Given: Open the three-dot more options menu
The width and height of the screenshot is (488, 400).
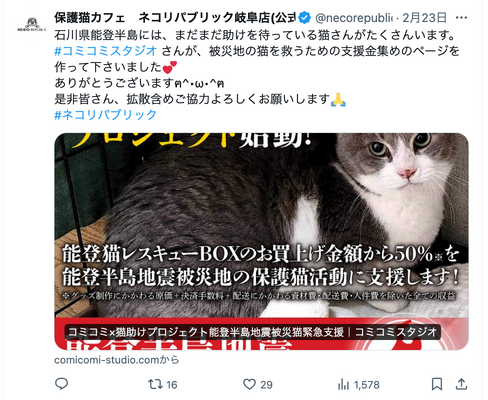Looking at the screenshot, I should (x=461, y=18).
